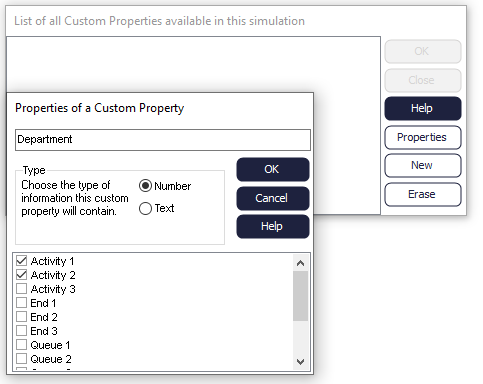This screenshot has height=384, width=483.
Task: Check the End 2 checkbox
Action: click(22, 317)
